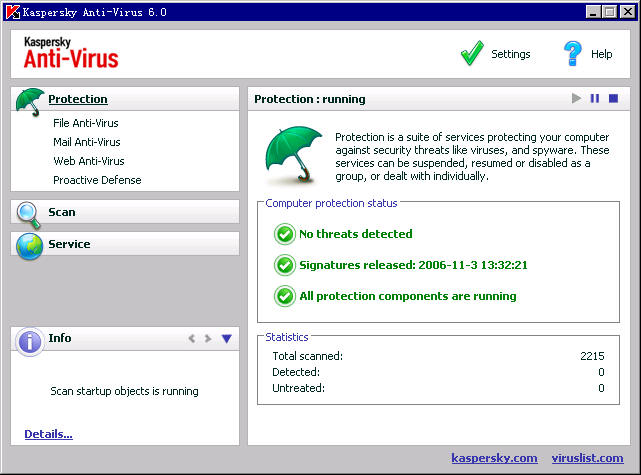Select Web Anti-Virus in the sidebar
Viewport: 641px width, 475px height.
click(x=89, y=161)
